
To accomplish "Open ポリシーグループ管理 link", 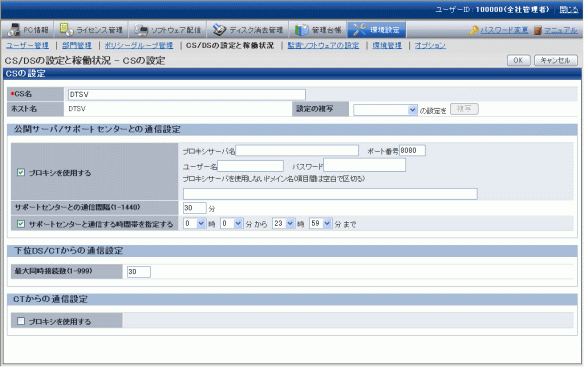I will [x=139, y=45].
